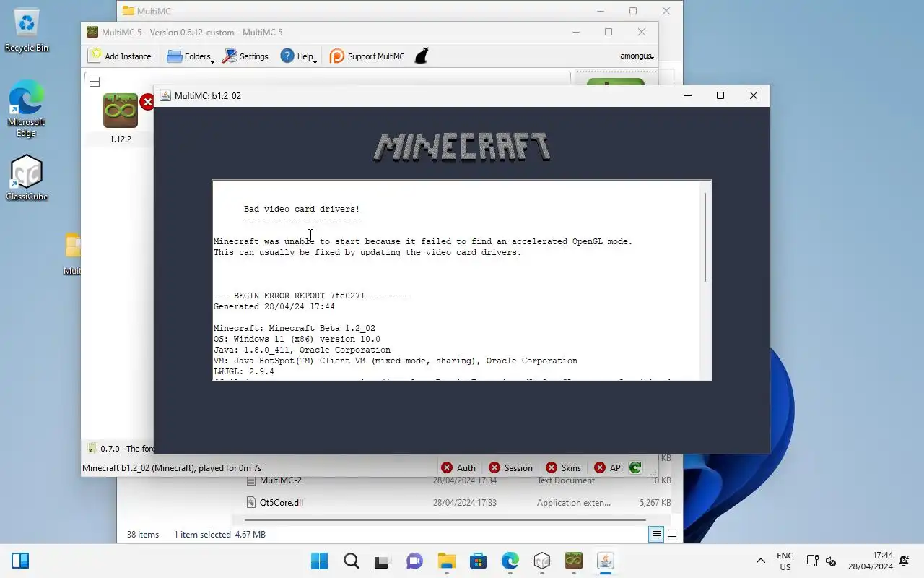Switch Explorer to details view
This screenshot has width=924, height=578.
[x=656, y=535]
